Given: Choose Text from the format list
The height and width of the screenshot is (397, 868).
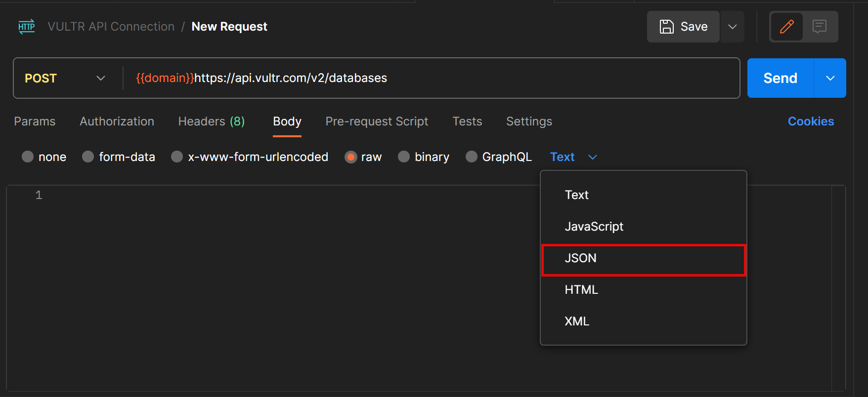Looking at the screenshot, I should [x=643, y=195].
